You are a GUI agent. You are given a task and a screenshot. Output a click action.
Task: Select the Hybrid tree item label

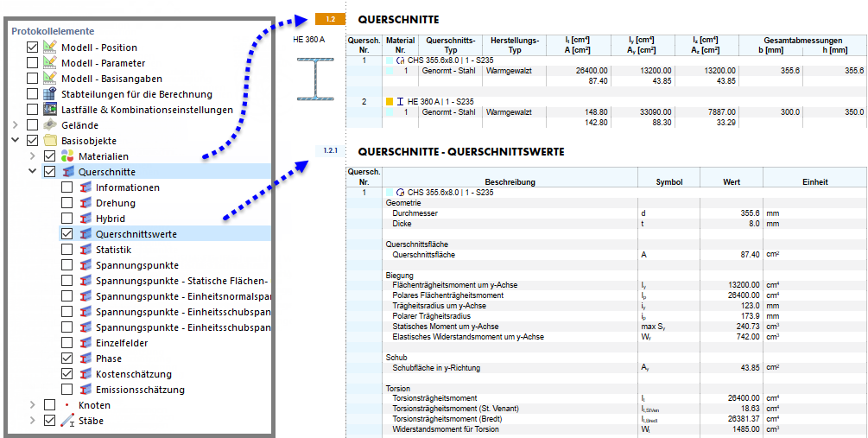pos(111,219)
